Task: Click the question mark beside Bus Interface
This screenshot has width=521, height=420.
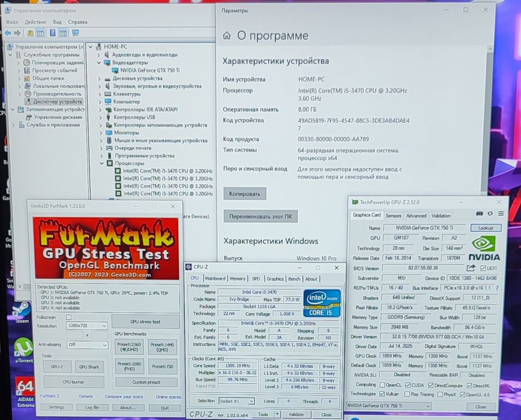Action: click(497, 288)
